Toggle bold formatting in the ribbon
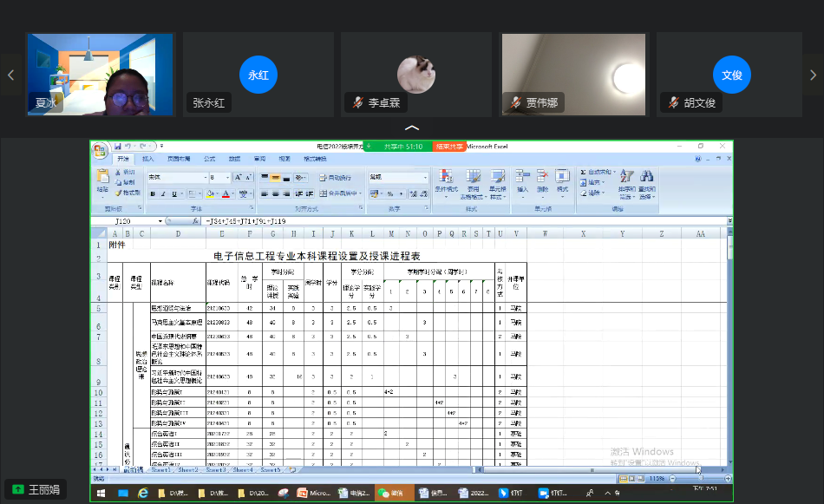The height and width of the screenshot is (504, 824). [x=152, y=193]
